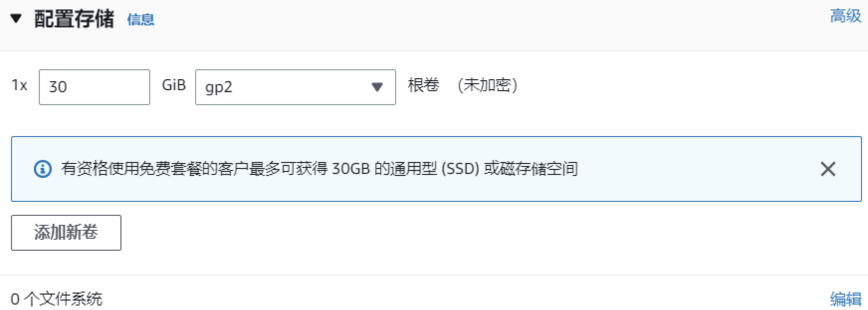Select the 根卷 label
This screenshot has height=310, width=868.
click(424, 85)
